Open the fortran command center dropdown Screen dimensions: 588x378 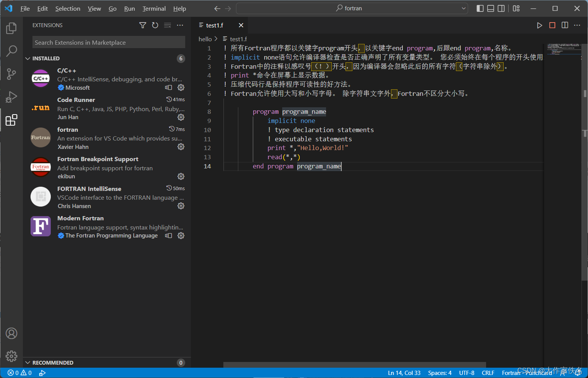pos(464,8)
